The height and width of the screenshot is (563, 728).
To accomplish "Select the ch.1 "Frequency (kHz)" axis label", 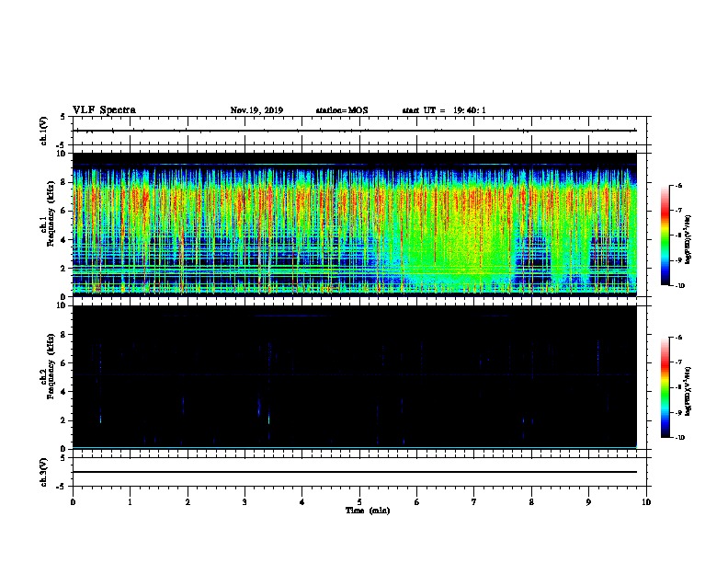I will (51, 213).
